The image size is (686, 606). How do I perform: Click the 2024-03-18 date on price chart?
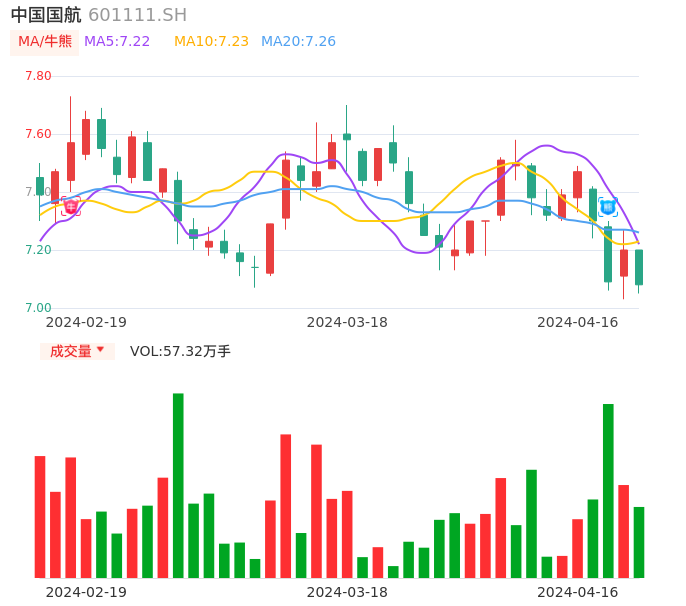point(347,322)
